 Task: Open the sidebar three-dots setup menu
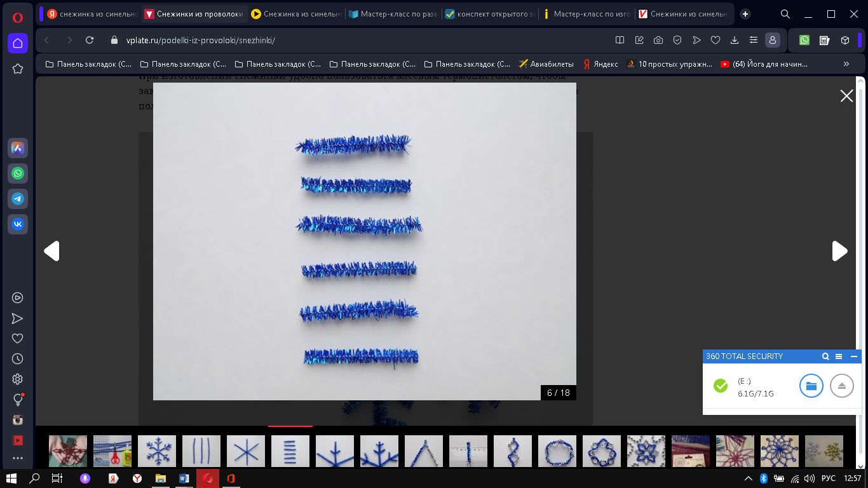[x=18, y=458]
